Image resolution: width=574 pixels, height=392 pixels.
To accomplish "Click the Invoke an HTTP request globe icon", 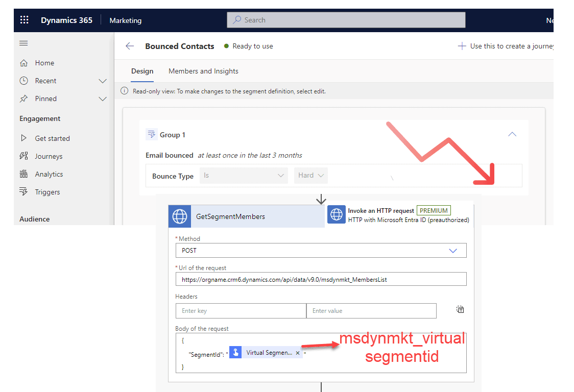I will pos(337,215).
